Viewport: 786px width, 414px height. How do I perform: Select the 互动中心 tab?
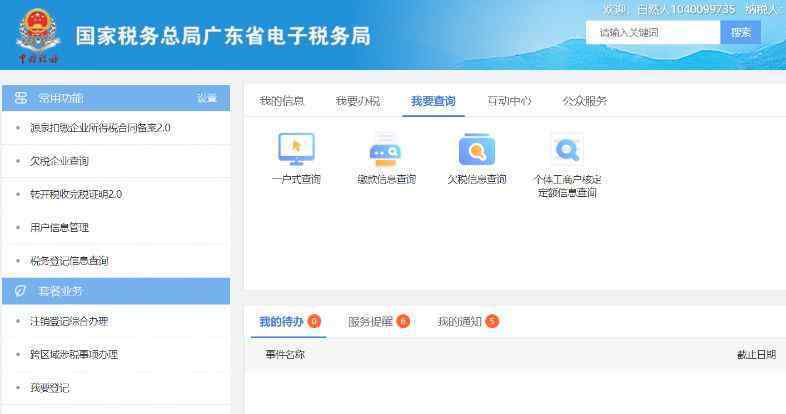click(509, 101)
